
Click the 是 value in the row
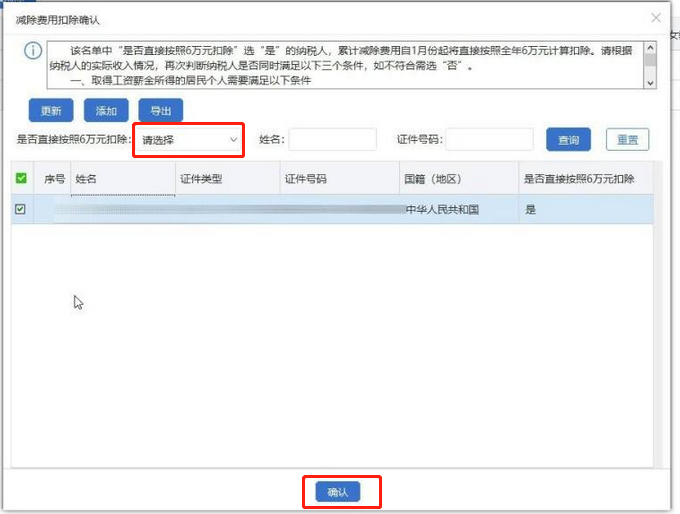[530, 210]
